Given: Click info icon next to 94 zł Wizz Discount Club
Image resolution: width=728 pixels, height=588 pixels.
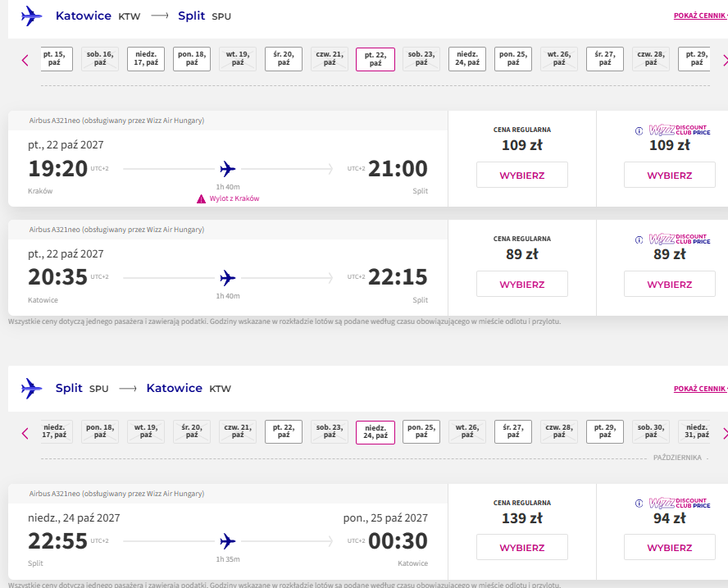Looking at the screenshot, I should coord(639,504).
